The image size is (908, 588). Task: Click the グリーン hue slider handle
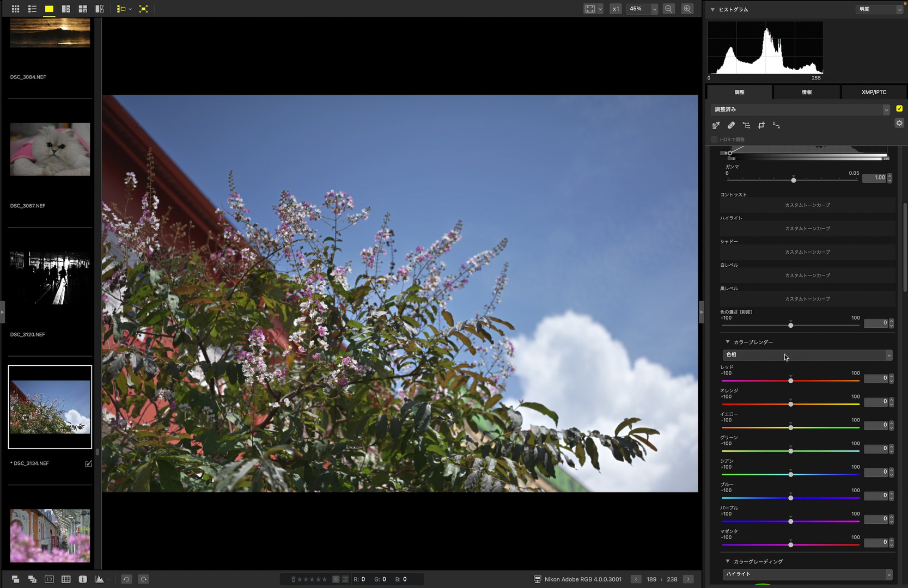(791, 451)
